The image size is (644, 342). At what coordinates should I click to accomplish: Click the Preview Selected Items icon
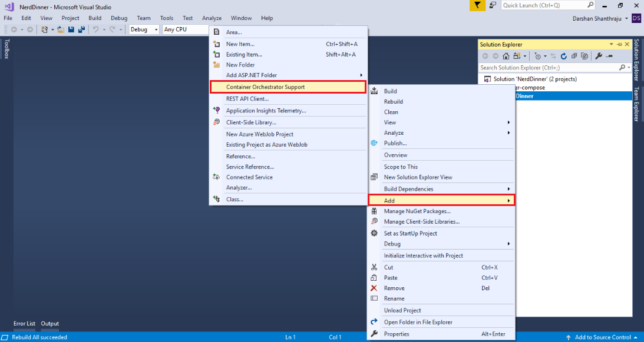[x=609, y=57]
